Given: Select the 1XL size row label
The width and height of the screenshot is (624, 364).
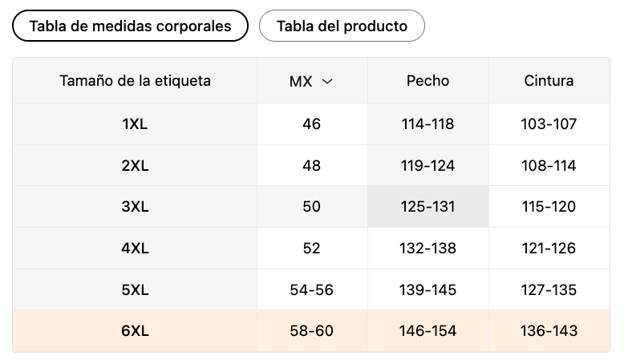Looking at the screenshot, I should (135, 124).
